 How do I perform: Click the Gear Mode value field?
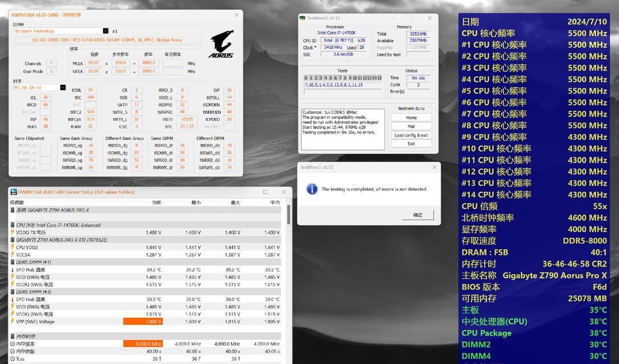(x=51, y=72)
